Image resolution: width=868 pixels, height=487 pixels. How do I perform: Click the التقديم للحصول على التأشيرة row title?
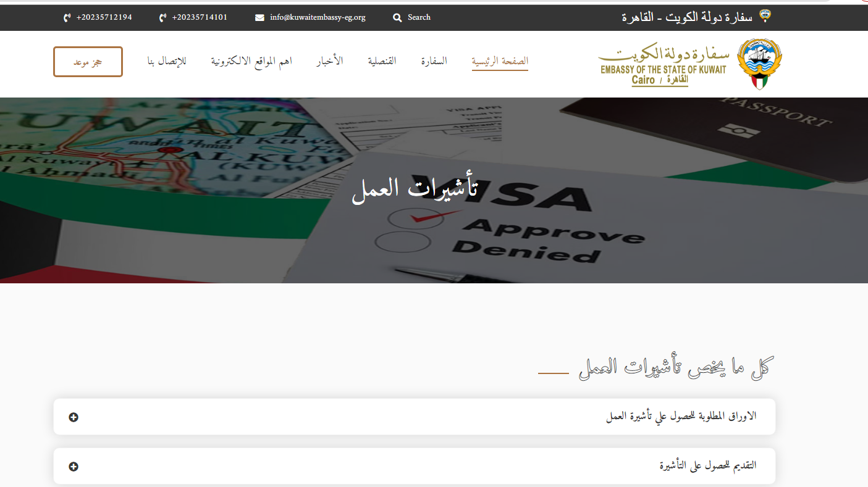click(x=707, y=465)
